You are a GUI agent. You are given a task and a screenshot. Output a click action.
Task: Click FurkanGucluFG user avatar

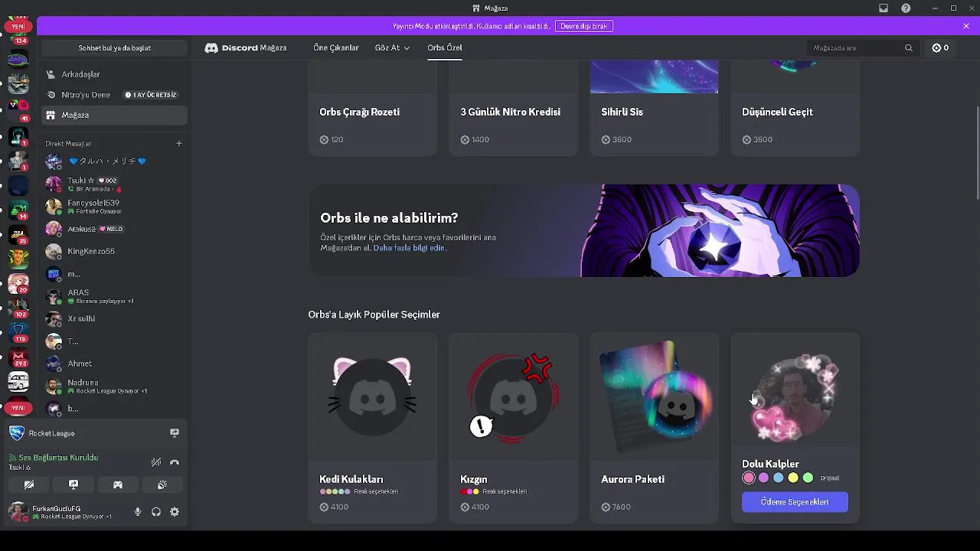18,512
